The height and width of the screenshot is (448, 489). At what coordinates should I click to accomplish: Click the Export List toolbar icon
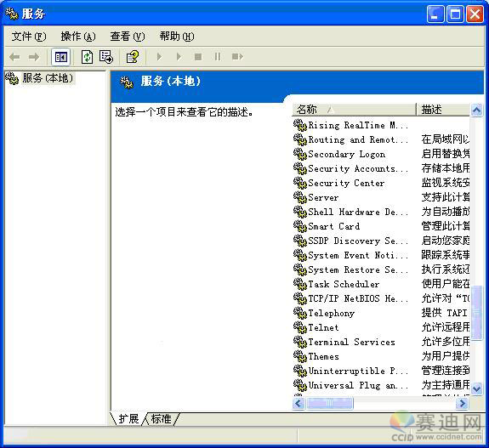(106, 57)
